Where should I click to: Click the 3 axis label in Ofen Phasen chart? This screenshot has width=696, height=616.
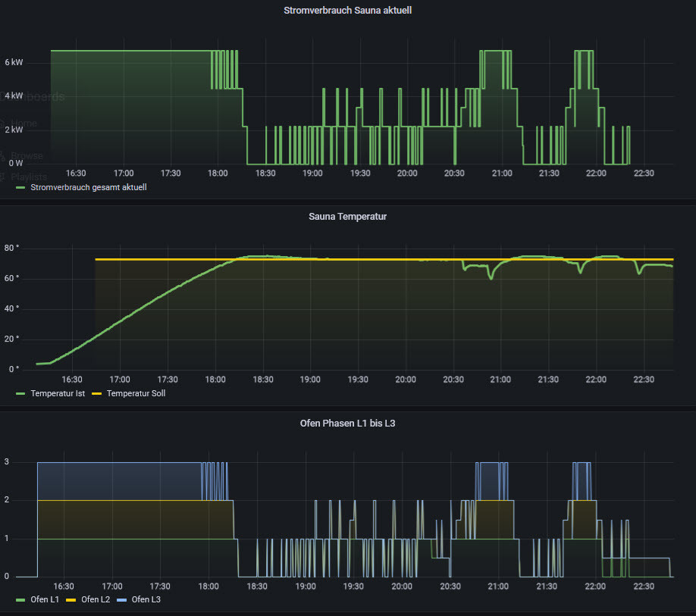pyautogui.click(x=7, y=461)
